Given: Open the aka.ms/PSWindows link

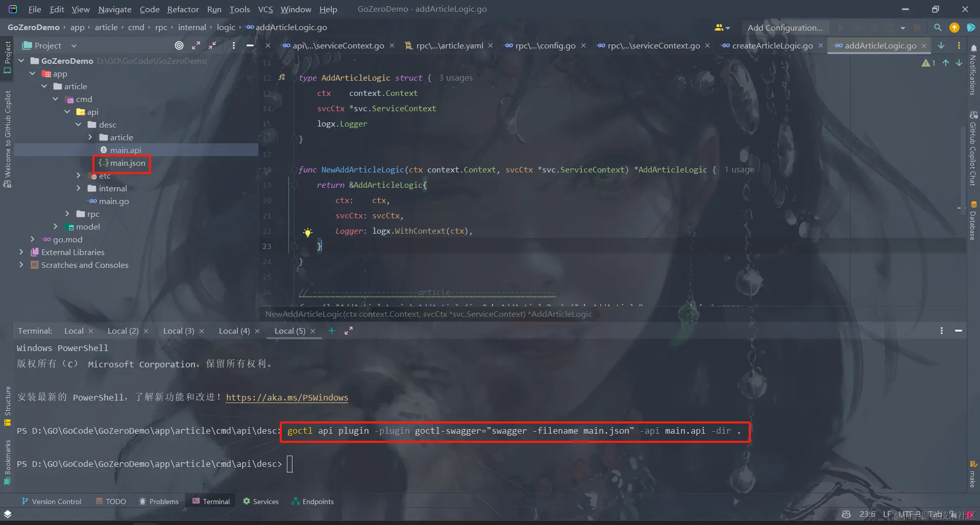Looking at the screenshot, I should (287, 397).
